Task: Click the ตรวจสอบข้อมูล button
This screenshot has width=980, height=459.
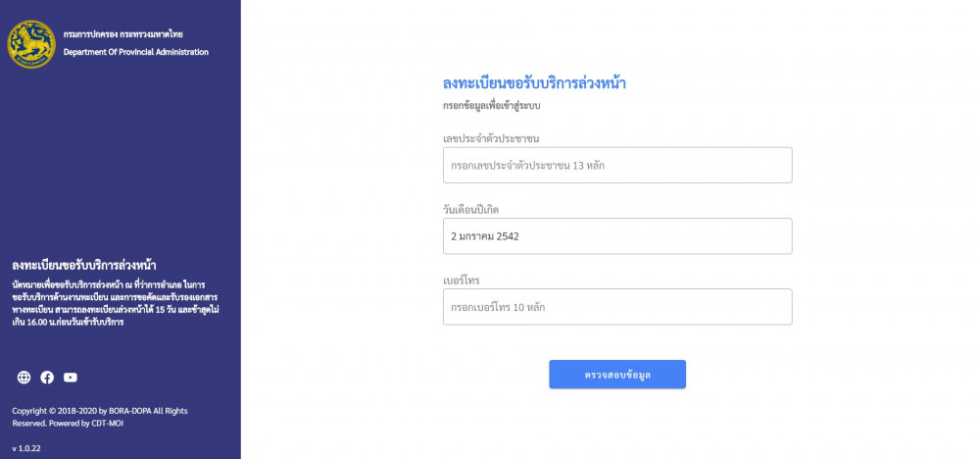Action: tap(617, 374)
